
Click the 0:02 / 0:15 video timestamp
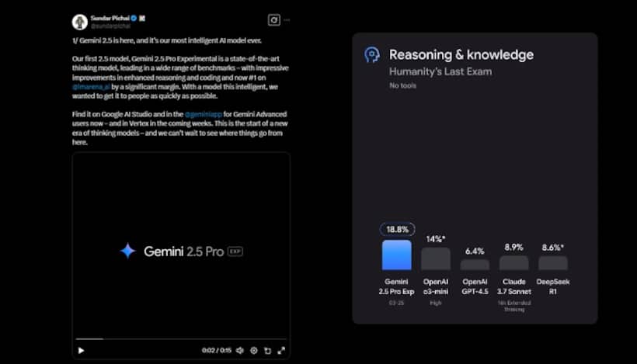(x=217, y=350)
